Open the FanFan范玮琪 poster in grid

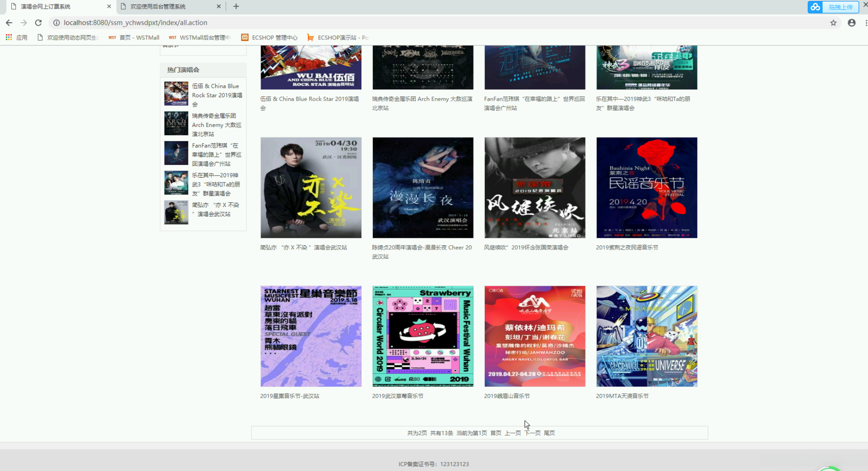(x=535, y=67)
